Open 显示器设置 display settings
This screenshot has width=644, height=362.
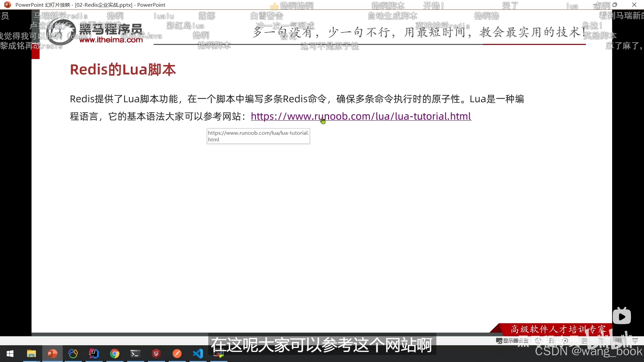click(512, 341)
